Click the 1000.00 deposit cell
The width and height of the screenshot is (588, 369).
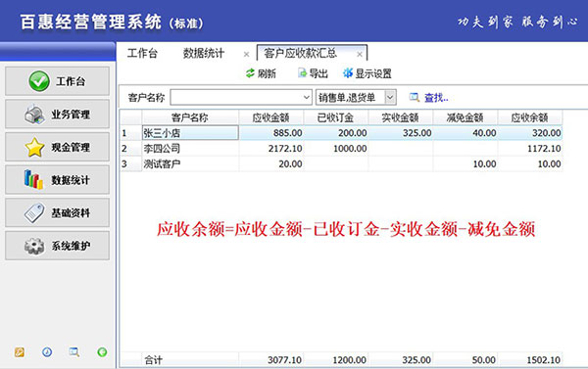pyautogui.click(x=335, y=149)
